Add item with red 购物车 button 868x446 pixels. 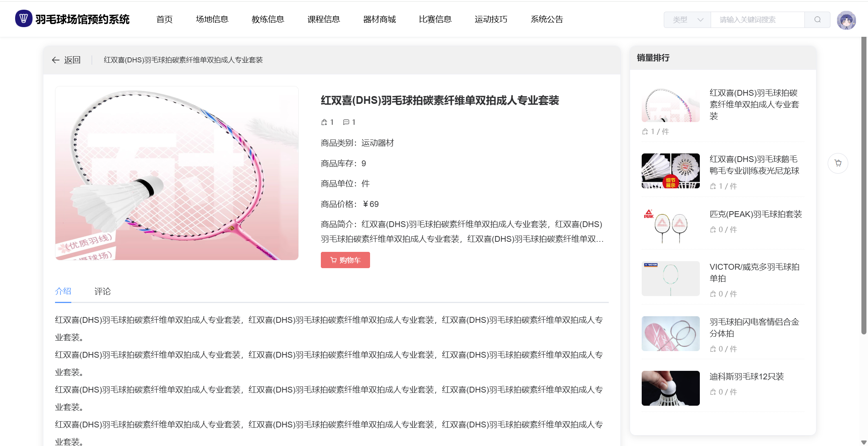pos(345,260)
